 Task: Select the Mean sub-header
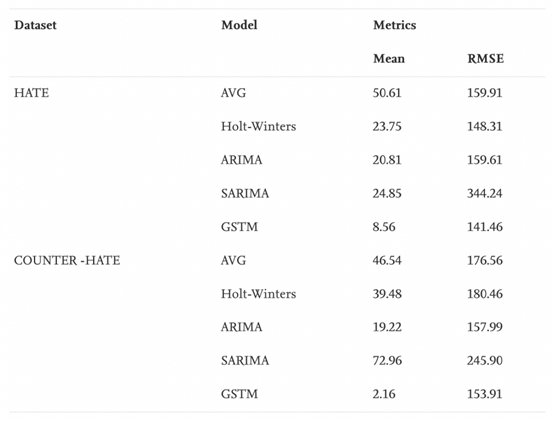389,59
